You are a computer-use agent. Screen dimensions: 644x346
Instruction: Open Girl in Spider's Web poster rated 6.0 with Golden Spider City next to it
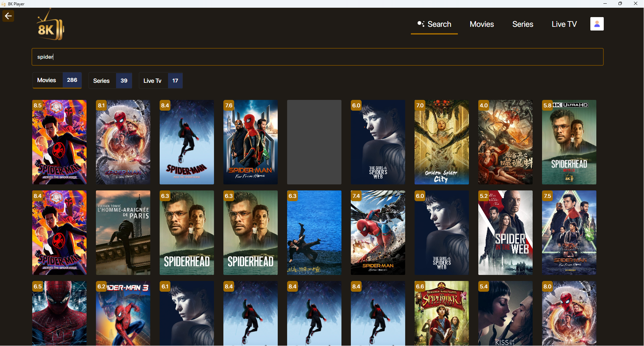(x=378, y=142)
